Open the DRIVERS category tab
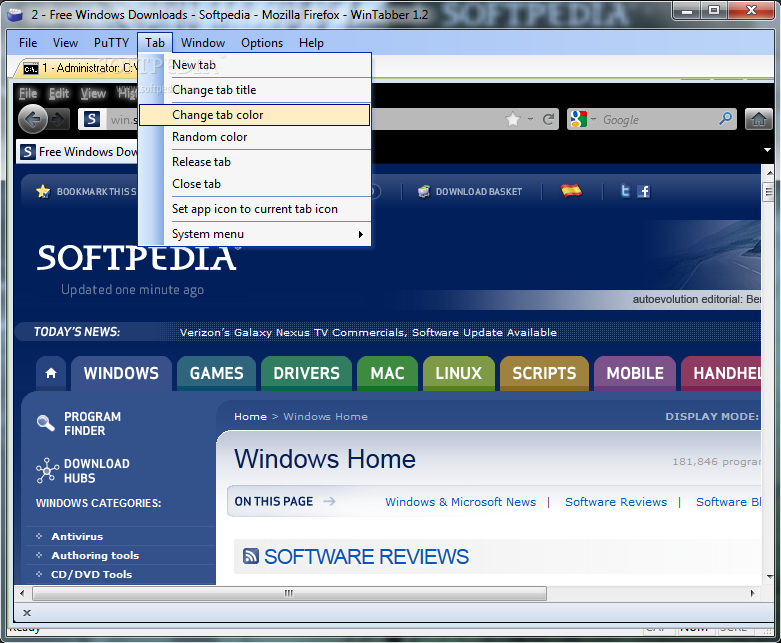Viewport: 781px width, 643px height. tap(306, 373)
